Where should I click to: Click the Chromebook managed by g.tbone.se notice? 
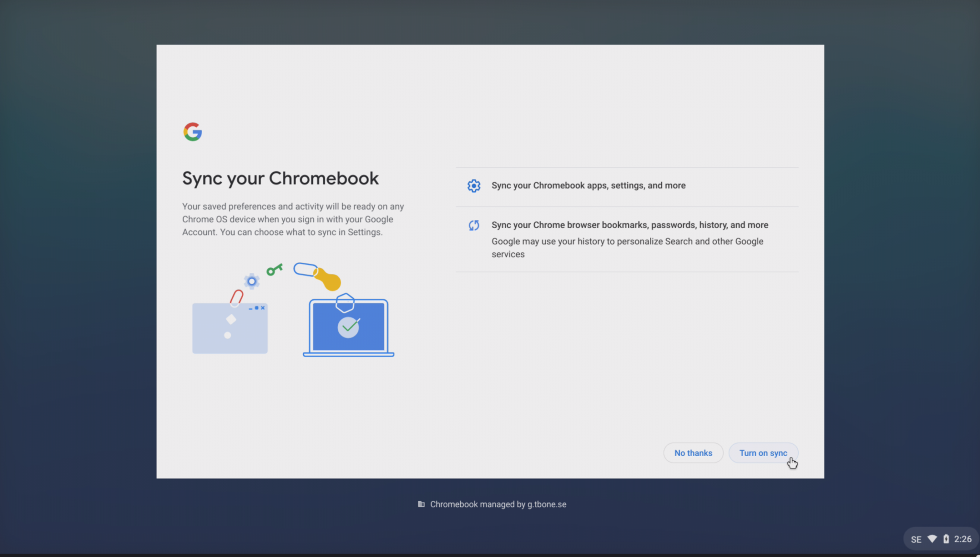(498, 504)
